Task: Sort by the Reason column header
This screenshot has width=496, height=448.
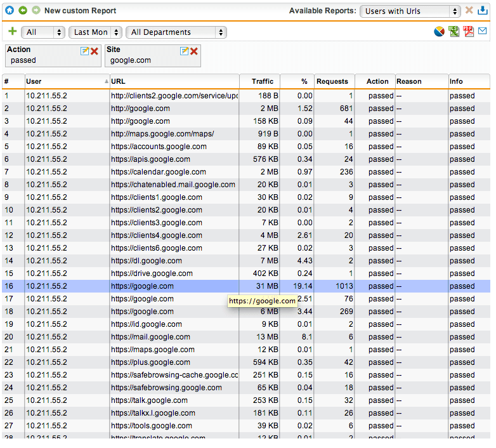Action: point(422,81)
